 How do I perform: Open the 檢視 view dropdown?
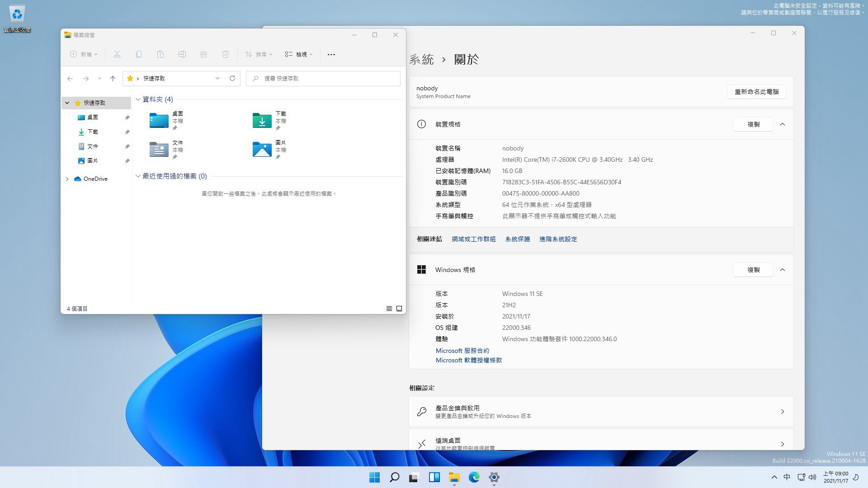[x=299, y=54]
